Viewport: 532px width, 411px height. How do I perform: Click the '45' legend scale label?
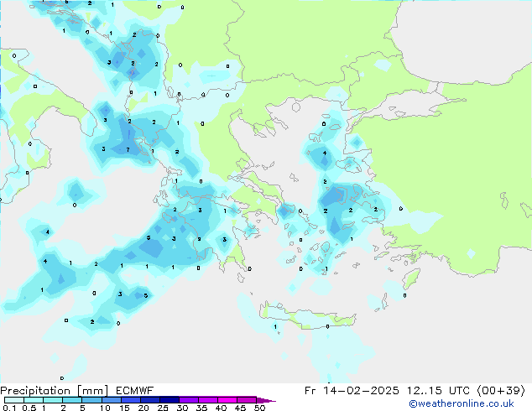240,408
